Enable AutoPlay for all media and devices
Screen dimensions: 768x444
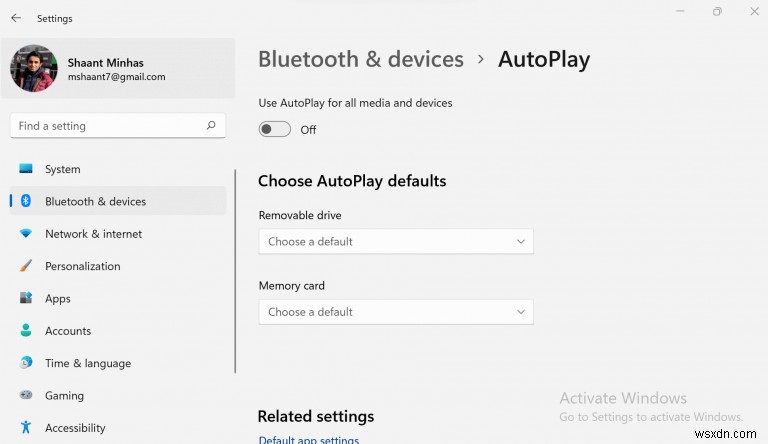(274, 129)
